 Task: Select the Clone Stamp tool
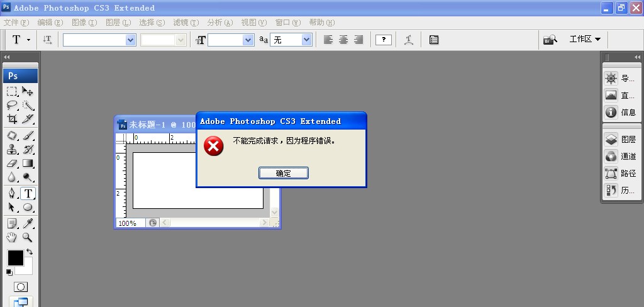pyautogui.click(x=13, y=150)
